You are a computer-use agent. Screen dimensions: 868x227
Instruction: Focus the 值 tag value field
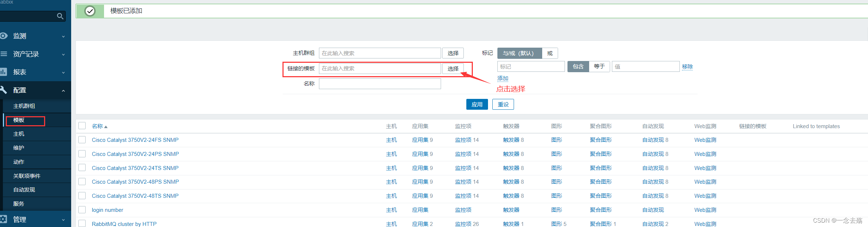646,66
